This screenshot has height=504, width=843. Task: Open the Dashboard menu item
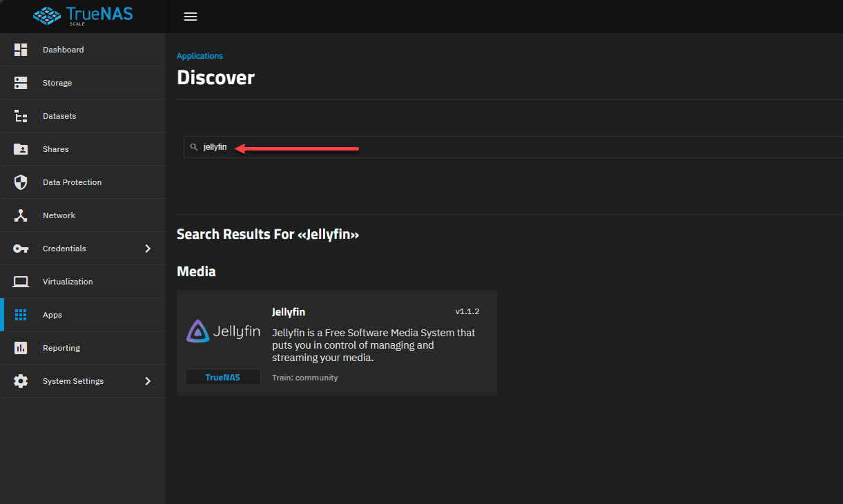pyautogui.click(x=83, y=50)
